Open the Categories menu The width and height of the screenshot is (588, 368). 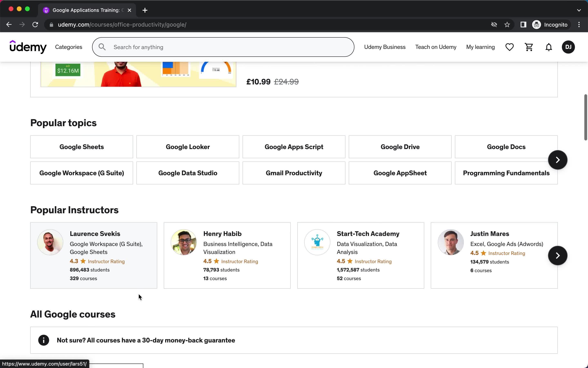point(69,47)
